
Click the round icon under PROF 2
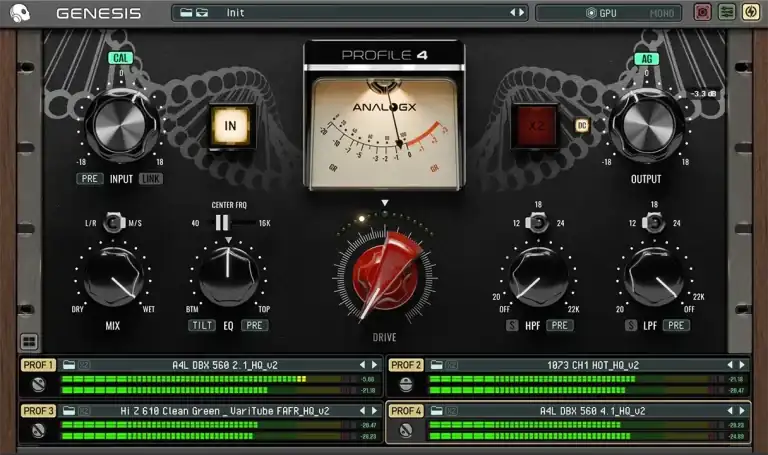coord(406,385)
